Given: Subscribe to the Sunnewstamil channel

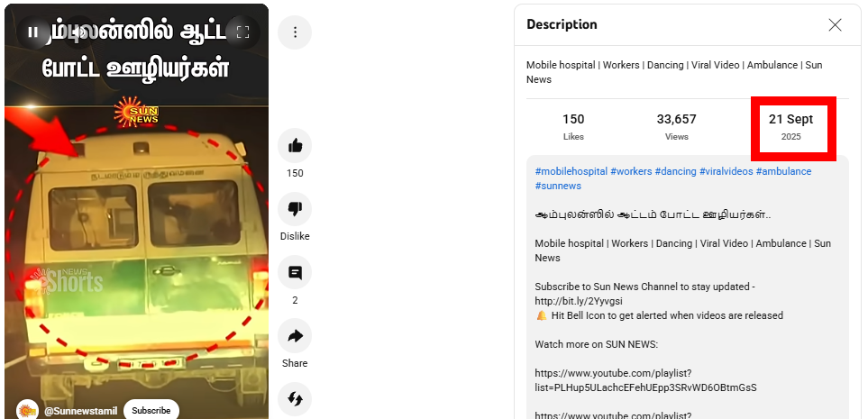Looking at the screenshot, I should (x=151, y=411).
